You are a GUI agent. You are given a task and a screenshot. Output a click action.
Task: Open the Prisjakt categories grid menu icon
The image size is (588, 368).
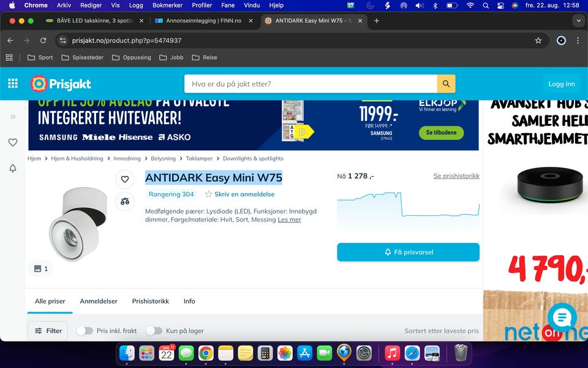tap(13, 83)
